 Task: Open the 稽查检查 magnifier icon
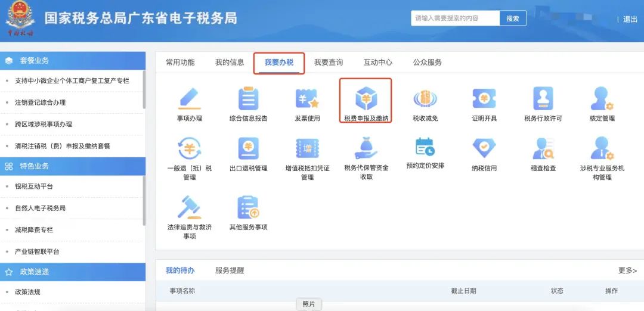[x=543, y=148]
